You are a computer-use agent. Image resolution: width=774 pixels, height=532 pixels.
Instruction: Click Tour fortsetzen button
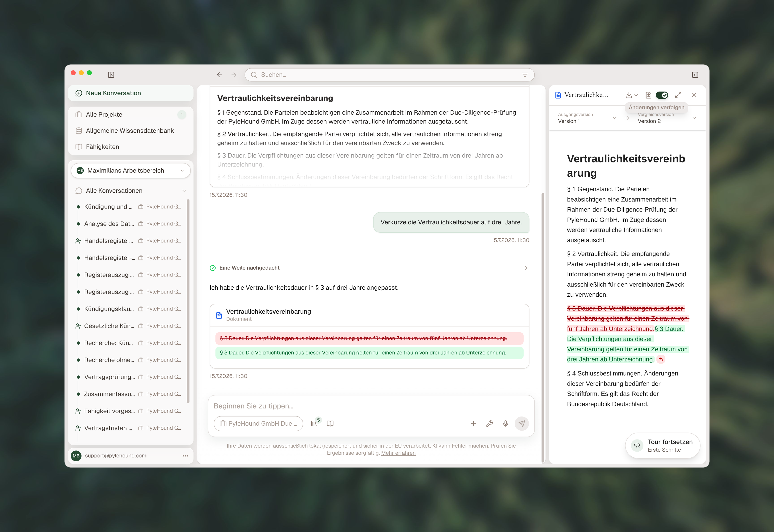662,445
